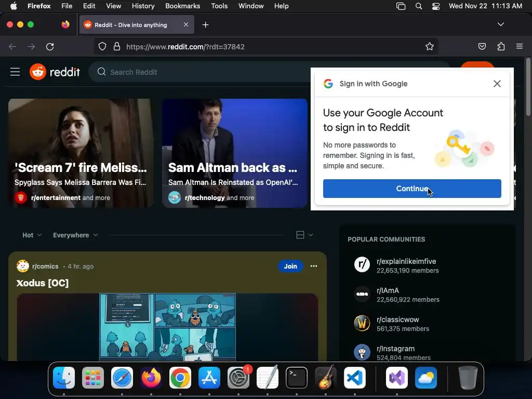Open the Trash in the Dock
The image size is (532, 399).
(x=468, y=377)
